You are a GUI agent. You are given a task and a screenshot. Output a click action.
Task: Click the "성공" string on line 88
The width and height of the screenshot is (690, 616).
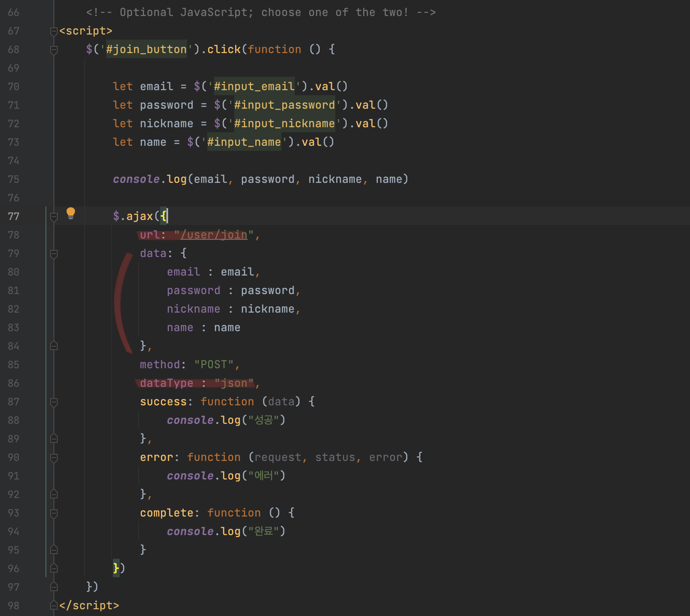tap(264, 420)
